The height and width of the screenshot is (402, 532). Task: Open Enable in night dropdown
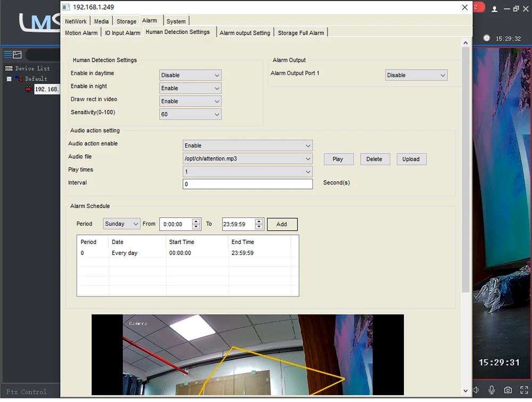pyautogui.click(x=190, y=88)
